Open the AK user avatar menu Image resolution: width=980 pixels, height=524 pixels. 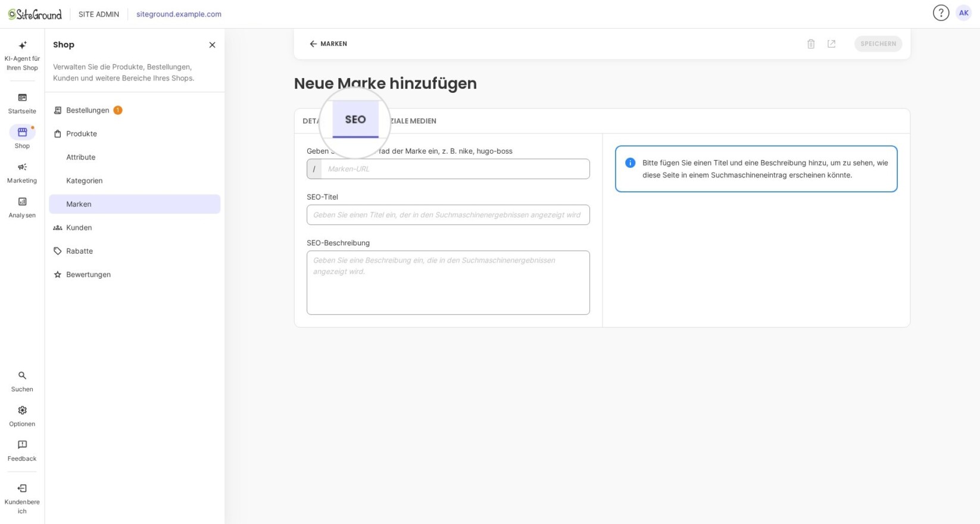(x=963, y=13)
